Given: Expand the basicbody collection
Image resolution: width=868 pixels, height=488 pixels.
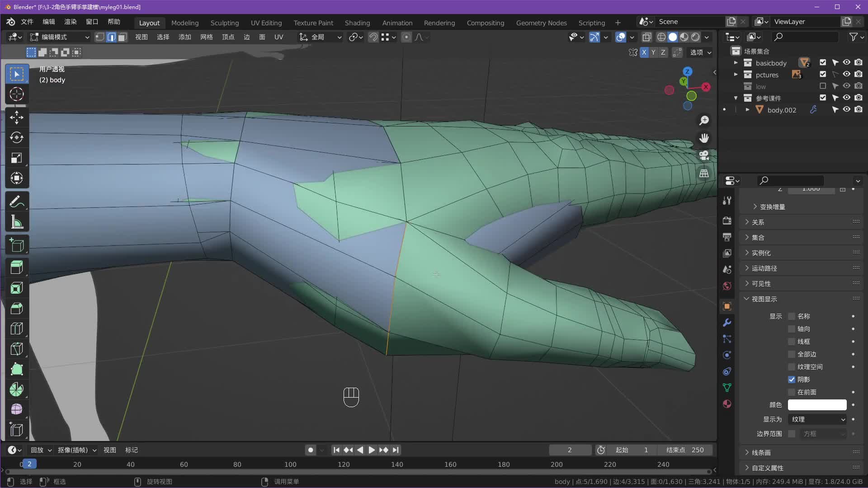Looking at the screenshot, I should coord(736,63).
